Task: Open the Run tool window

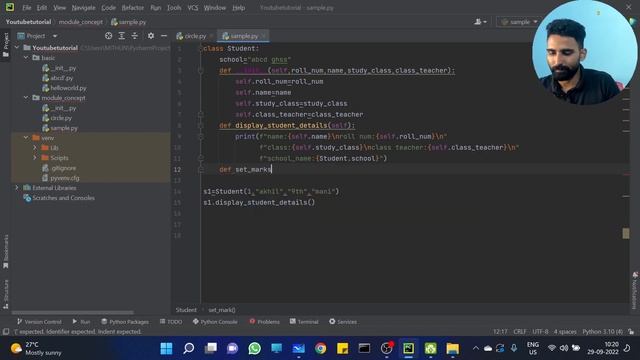Action: [81, 322]
